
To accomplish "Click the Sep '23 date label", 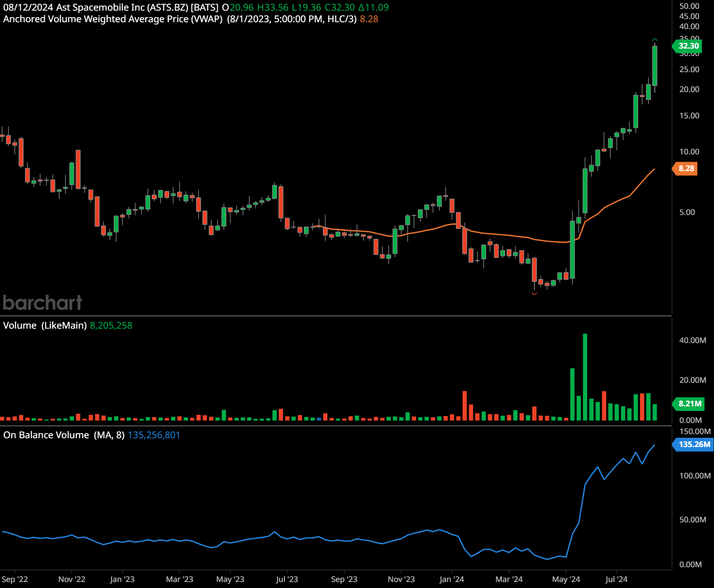I will (x=344, y=579).
